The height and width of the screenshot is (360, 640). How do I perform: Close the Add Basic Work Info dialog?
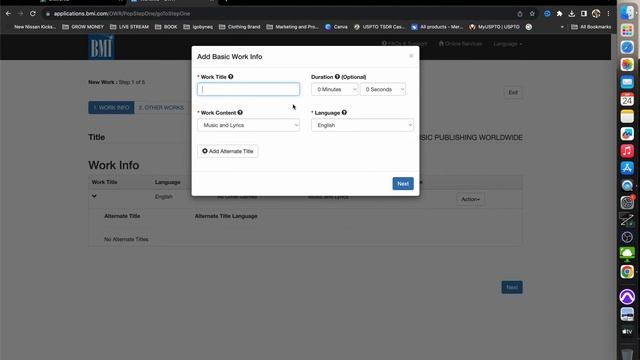coord(411,56)
